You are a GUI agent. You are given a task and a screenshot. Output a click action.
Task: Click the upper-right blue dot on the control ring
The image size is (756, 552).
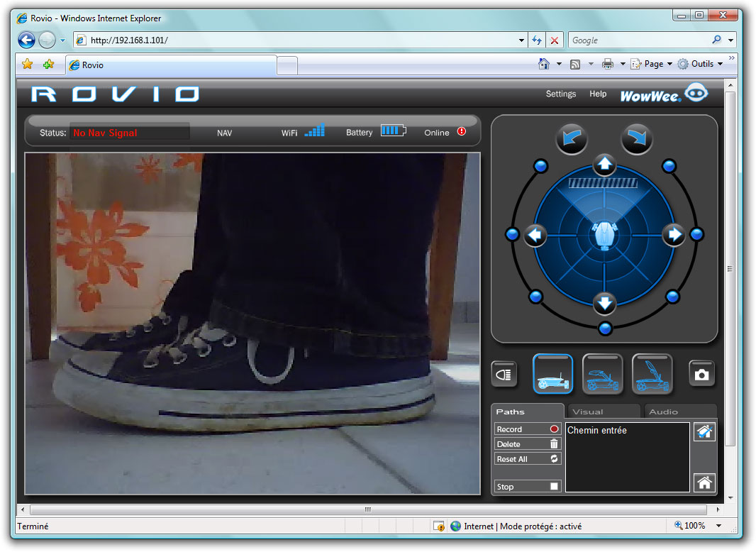pos(669,167)
